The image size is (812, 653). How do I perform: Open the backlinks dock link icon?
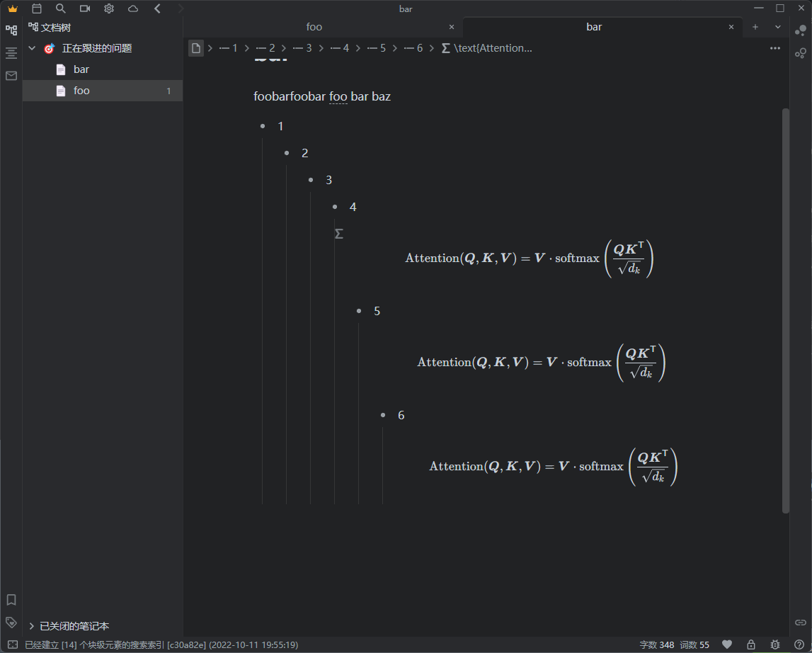click(x=801, y=623)
